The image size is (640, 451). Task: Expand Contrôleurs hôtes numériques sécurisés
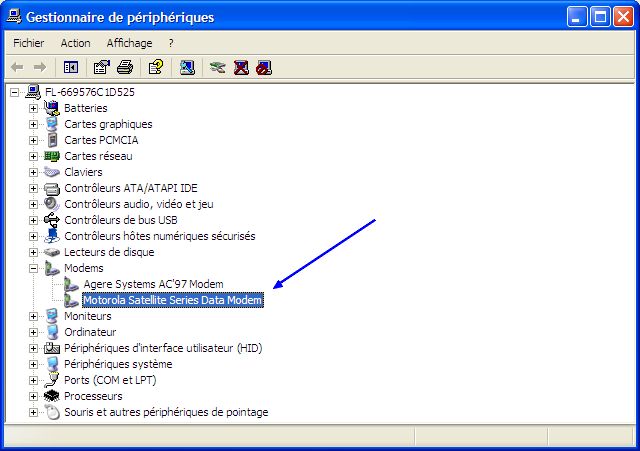tap(33, 236)
